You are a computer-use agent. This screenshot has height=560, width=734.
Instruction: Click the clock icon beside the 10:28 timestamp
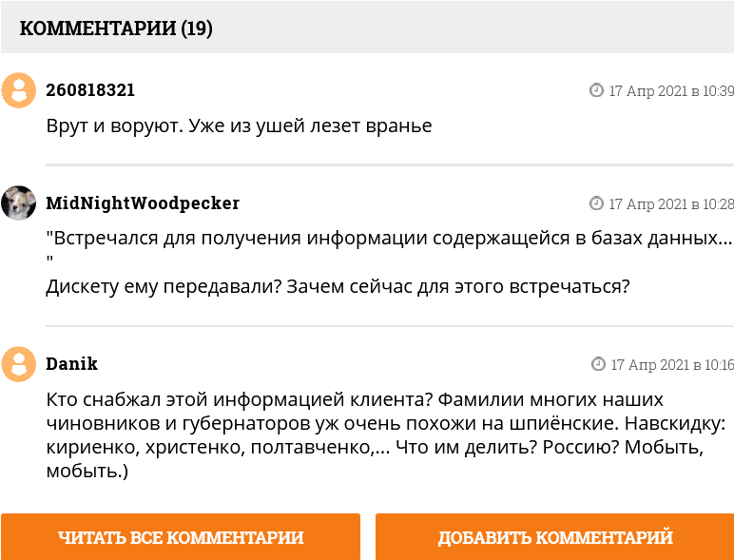(597, 203)
